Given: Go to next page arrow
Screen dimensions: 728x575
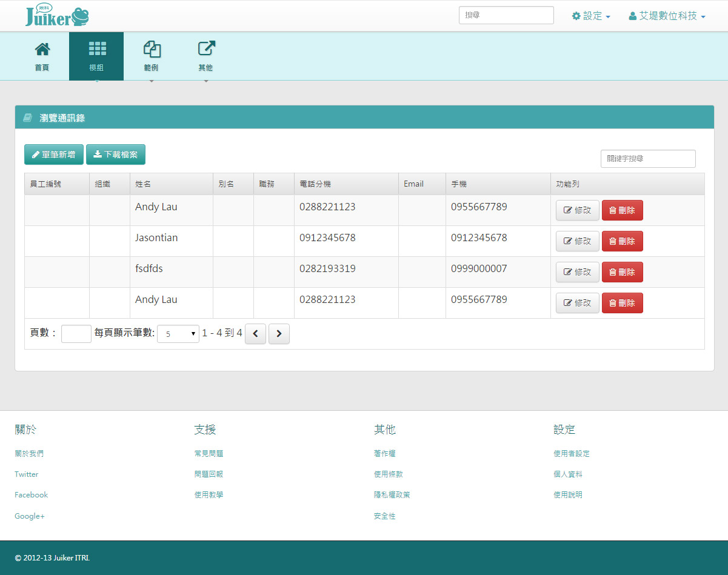Looking at the screenshot, I should click(x=279, y=334).
